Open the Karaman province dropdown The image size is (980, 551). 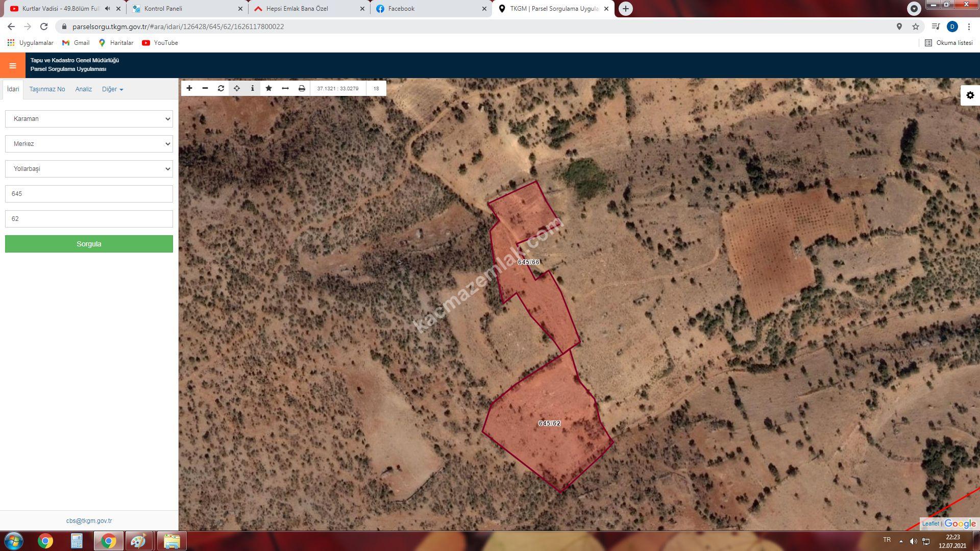pos(89,119)
